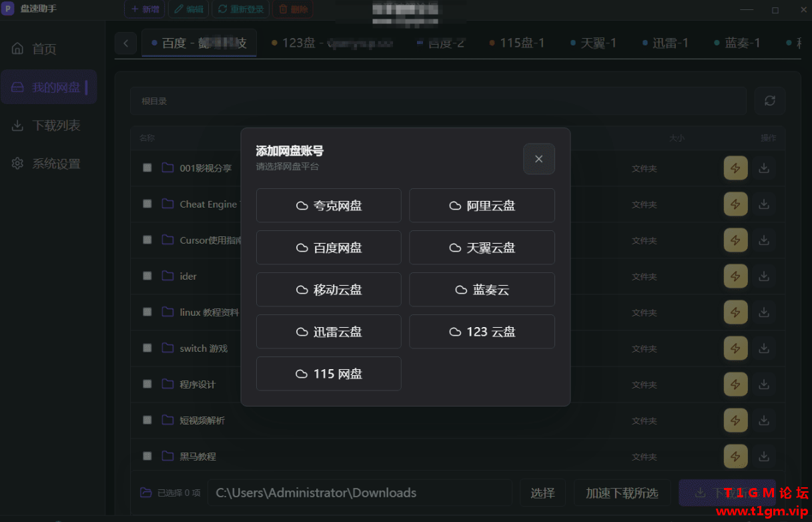The height and width of the screenshot is (522, 812).
Task: Open the 程序设计 folder name
Action: tap(197, 384)
